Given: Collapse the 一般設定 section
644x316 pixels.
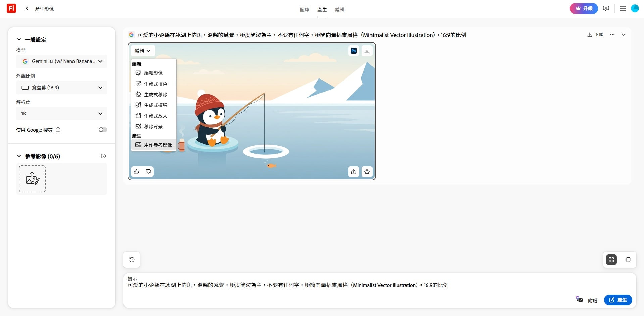Looking at the screenshot, I should pyautogui.click(x=19, y=40).
